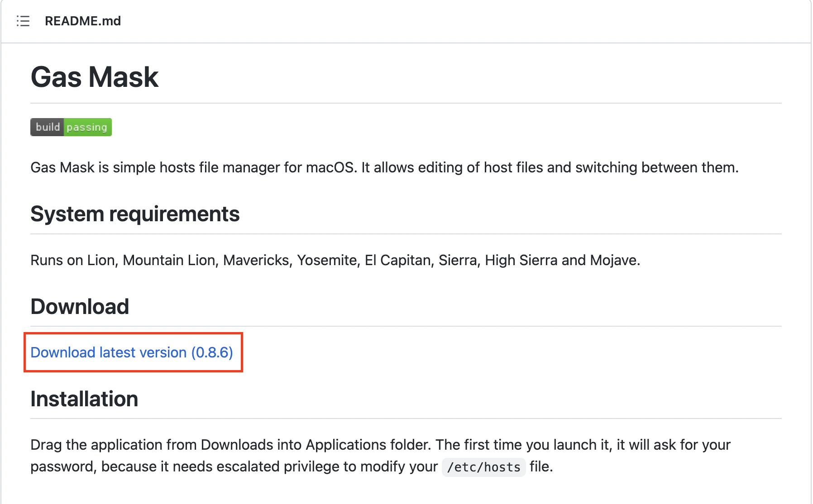Click the README.md file name

(83, 21)
